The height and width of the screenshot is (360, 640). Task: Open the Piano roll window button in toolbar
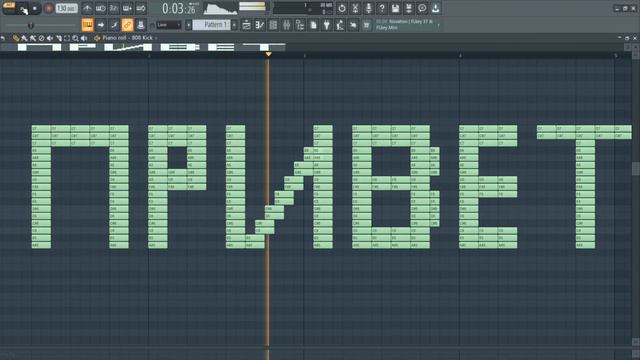(x=260, y=25)
